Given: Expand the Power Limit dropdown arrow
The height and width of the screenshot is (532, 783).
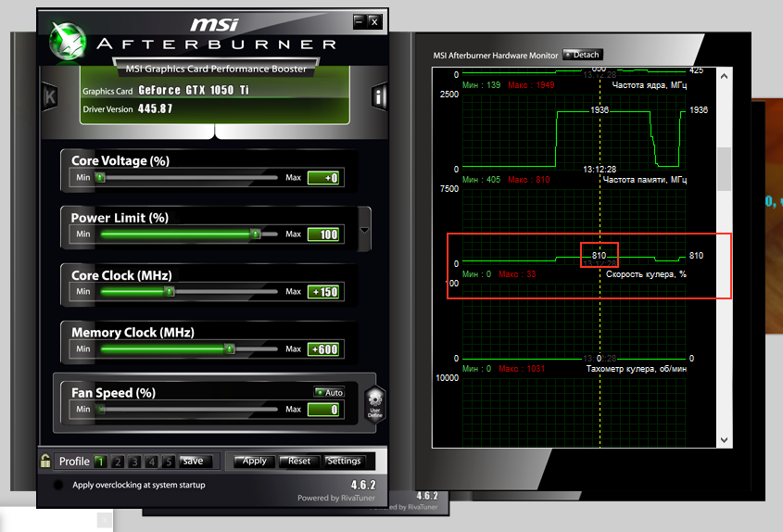Looking at the screenshot, I should [364, 230].
